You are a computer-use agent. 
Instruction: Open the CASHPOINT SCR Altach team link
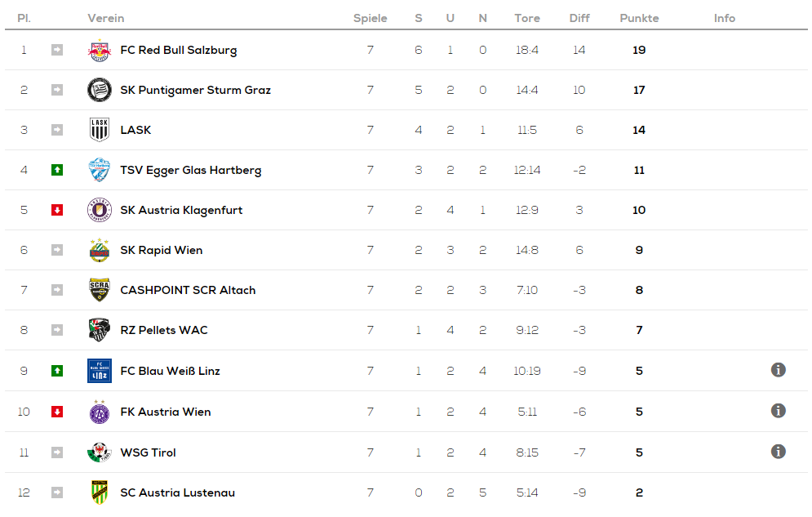click(188, 290)
